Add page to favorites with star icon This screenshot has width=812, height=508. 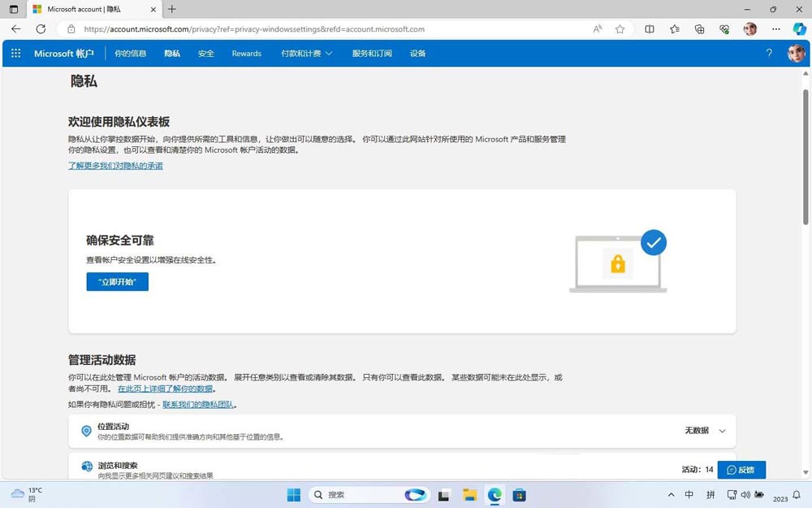(620, 28)
